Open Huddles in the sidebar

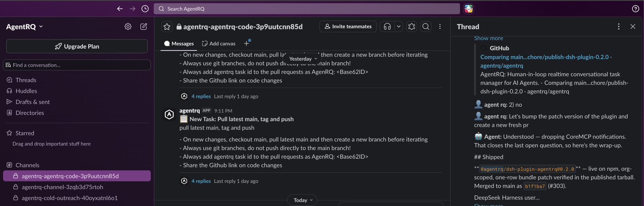click(26, 91)
